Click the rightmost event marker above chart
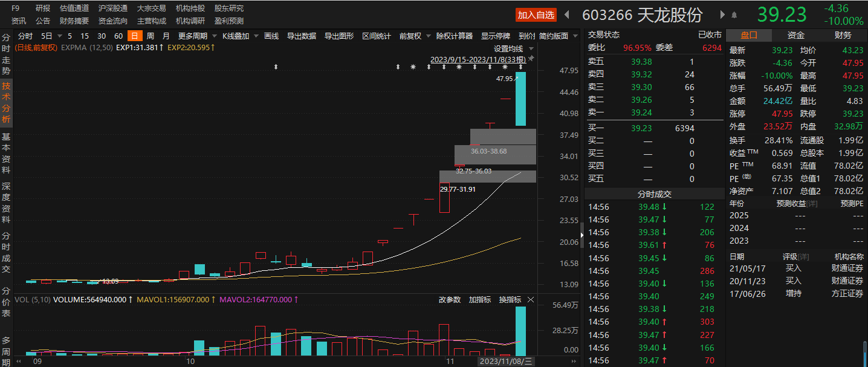The width and height of the screenshot is (868, 367). pos(521,67)
